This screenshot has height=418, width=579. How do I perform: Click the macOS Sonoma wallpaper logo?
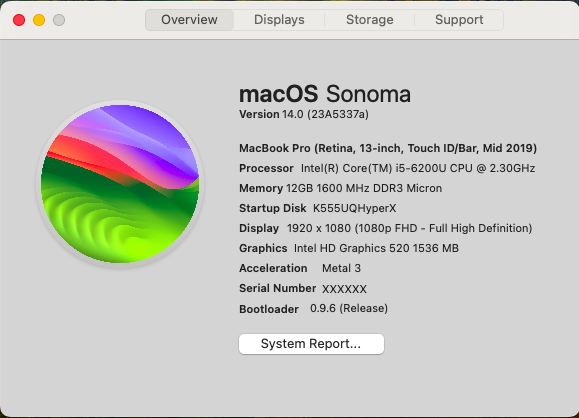point(120,184)
